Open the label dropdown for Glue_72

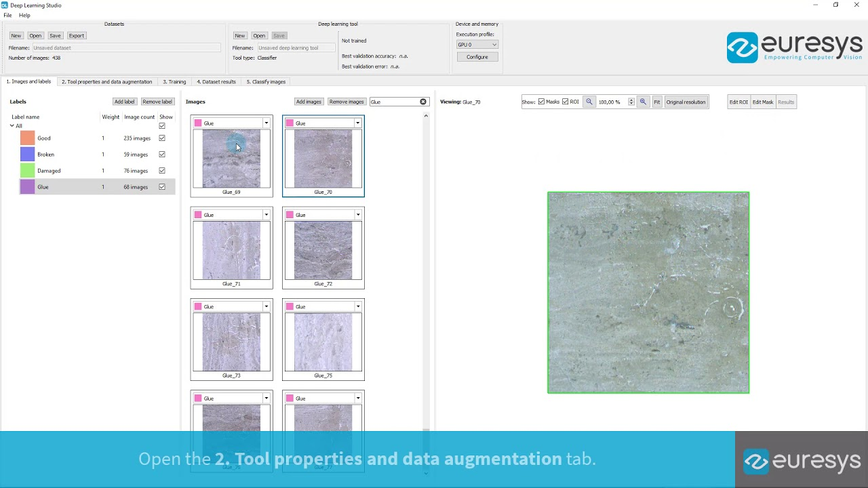357,215
